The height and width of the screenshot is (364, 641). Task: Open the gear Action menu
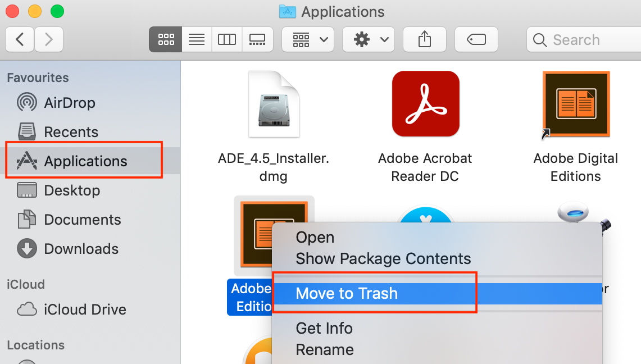tap(369, 40)
